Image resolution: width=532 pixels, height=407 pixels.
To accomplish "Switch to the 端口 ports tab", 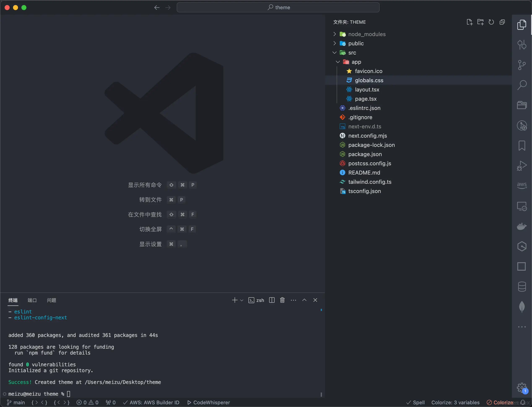I will [32, 300].
